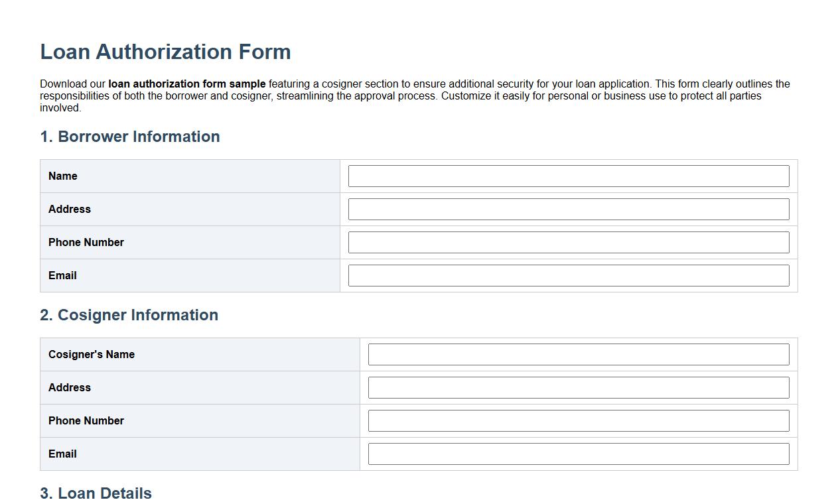Click the Loan Details section heading
838x504 pixels.
tap(96, 493)
